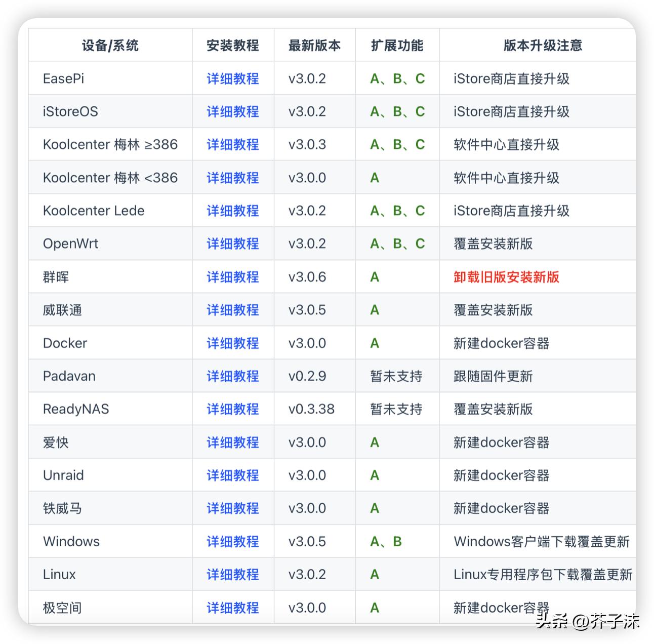Open the Linux detailed tutorial link
654x644 pixels.
[x=232, y=575]
